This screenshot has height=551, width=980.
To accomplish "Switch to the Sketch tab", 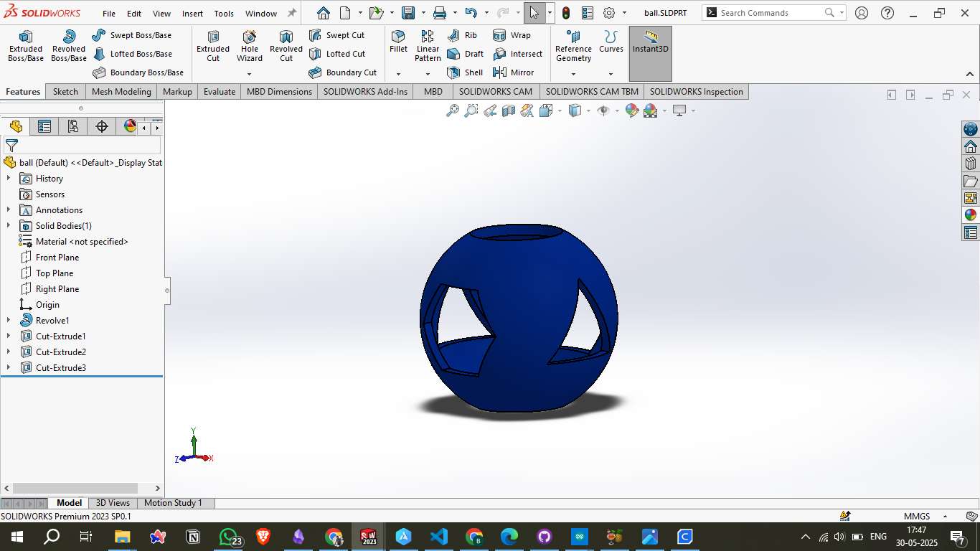I will [x=65, y=92].
